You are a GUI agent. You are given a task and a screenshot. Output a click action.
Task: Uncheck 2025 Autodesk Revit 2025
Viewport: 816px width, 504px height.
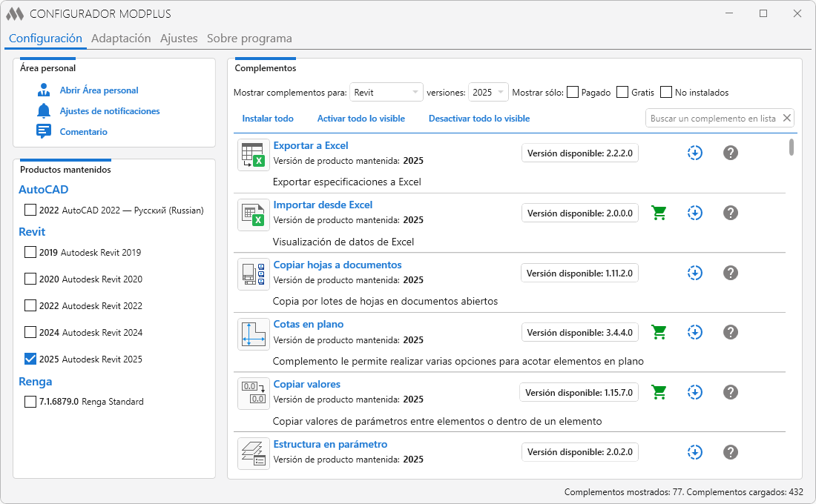point(30,359)
